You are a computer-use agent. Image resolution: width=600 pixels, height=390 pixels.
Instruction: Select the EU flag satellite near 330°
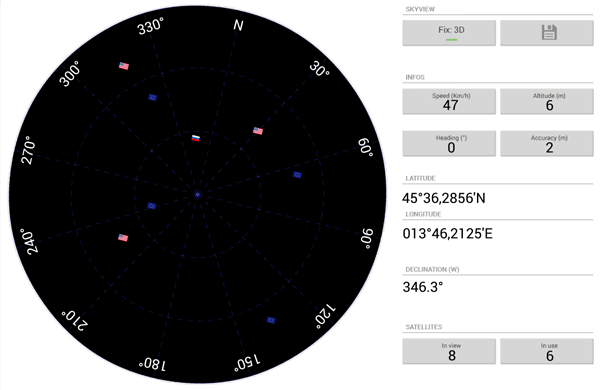tap(153, 97)
